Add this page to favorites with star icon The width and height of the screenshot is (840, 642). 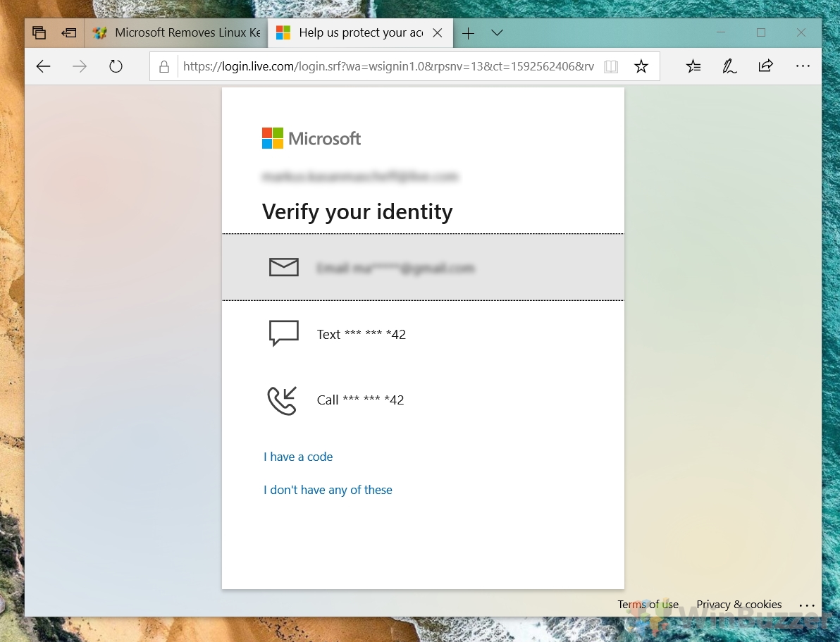(641, 66)
